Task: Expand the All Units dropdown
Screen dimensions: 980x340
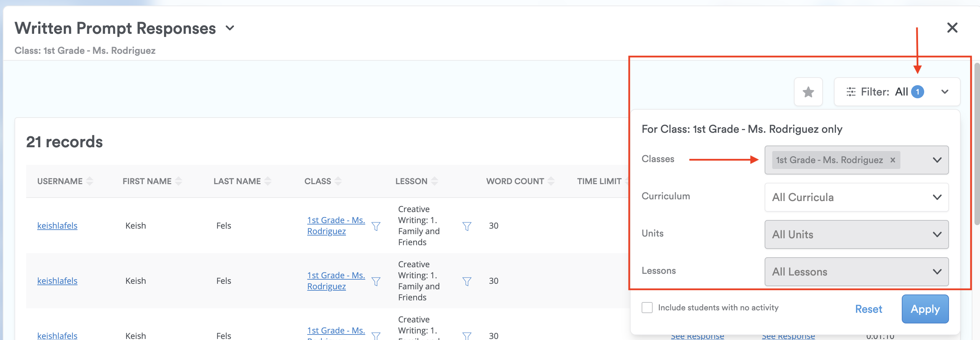Action: [856, 234]
